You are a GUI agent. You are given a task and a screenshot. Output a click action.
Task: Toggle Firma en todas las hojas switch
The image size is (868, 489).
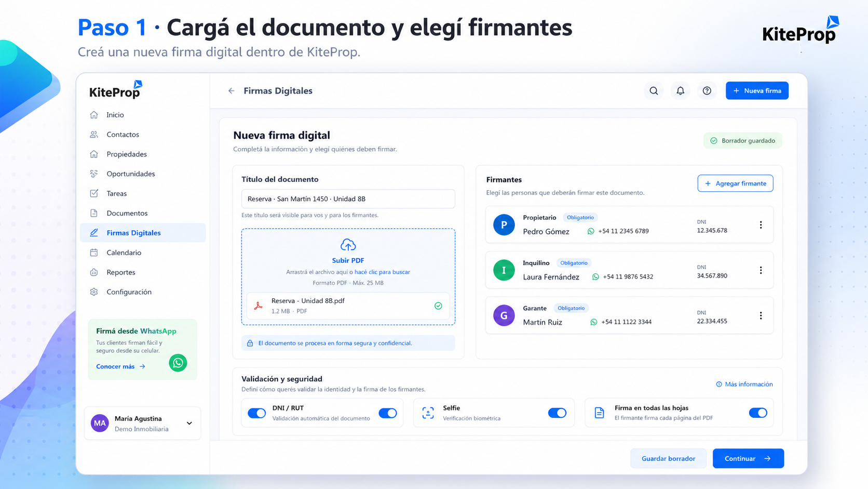[758, 413]
